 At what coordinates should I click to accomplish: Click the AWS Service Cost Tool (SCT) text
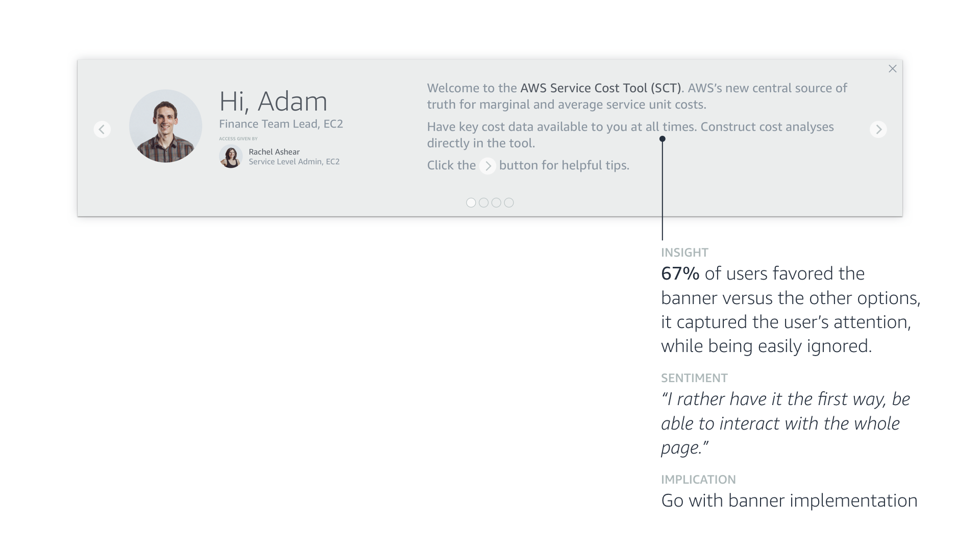point(600,88)
